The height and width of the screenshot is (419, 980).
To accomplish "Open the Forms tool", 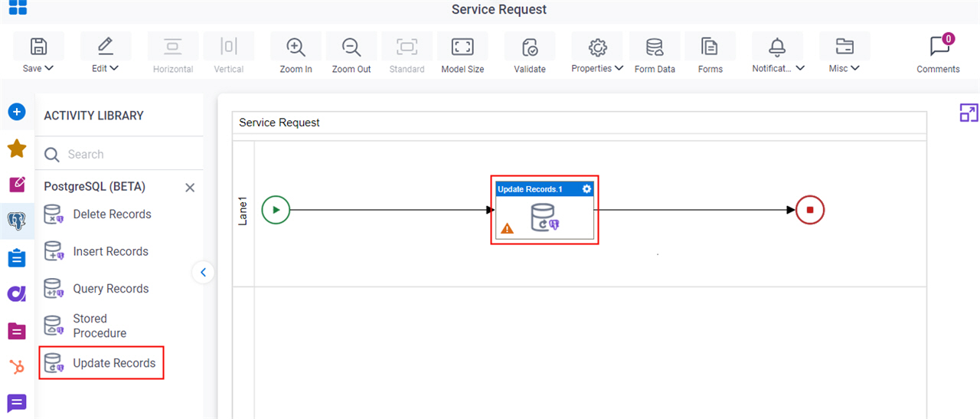I will [710, 55].
